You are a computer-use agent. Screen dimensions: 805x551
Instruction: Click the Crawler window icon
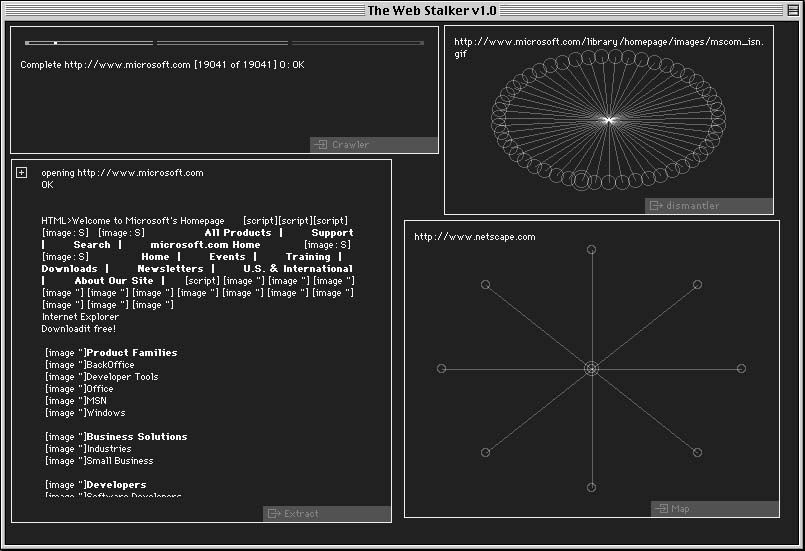322,145
